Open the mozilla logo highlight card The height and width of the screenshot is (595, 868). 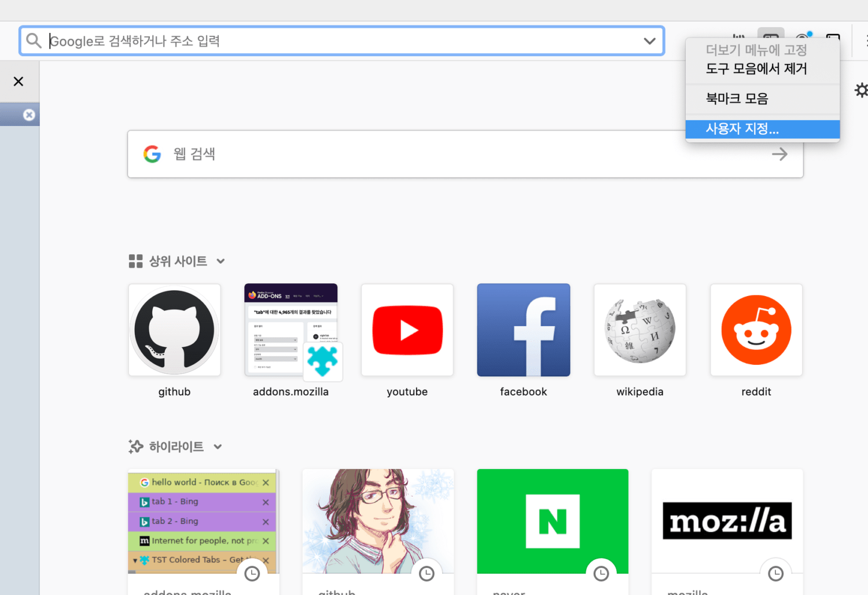tap(727, 521)
